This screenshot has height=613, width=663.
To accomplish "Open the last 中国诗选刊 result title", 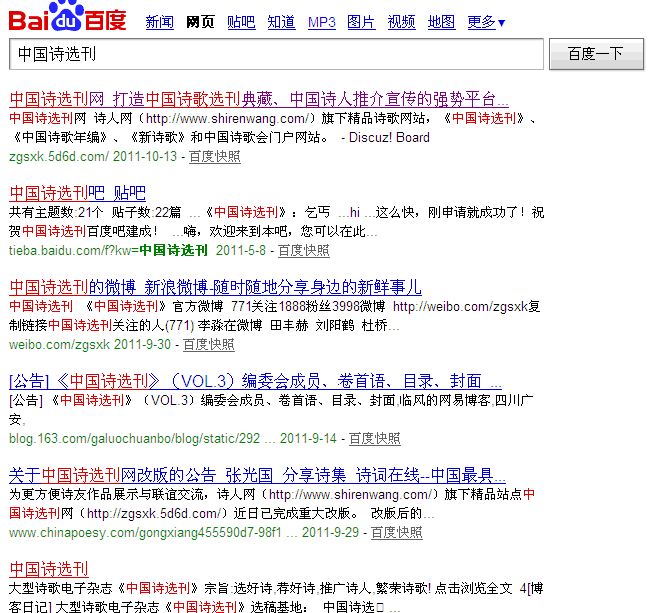I will coord(49,569).
